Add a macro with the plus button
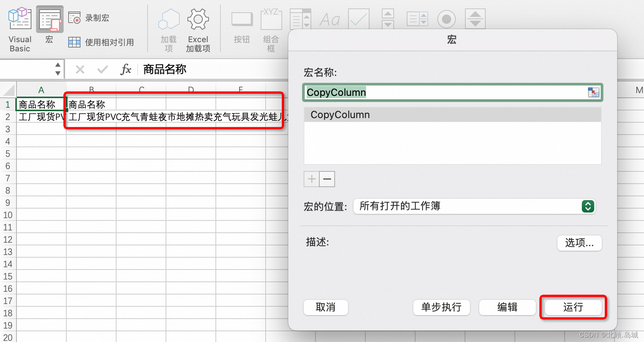The width and height of the screenshot is (644, 342). tap(312, 179)
